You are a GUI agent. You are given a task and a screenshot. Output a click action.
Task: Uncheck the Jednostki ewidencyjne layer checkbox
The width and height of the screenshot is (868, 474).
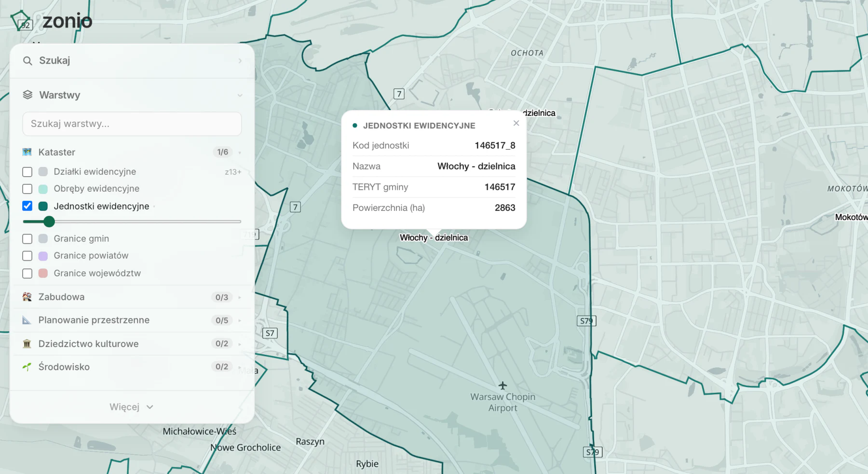(x=27, y=206)
